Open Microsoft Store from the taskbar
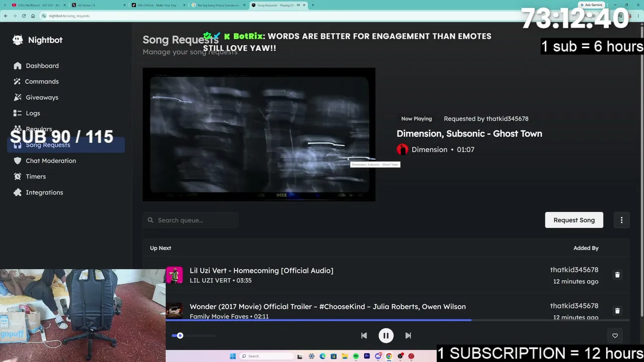644x362 pixels. coord(334,356)
